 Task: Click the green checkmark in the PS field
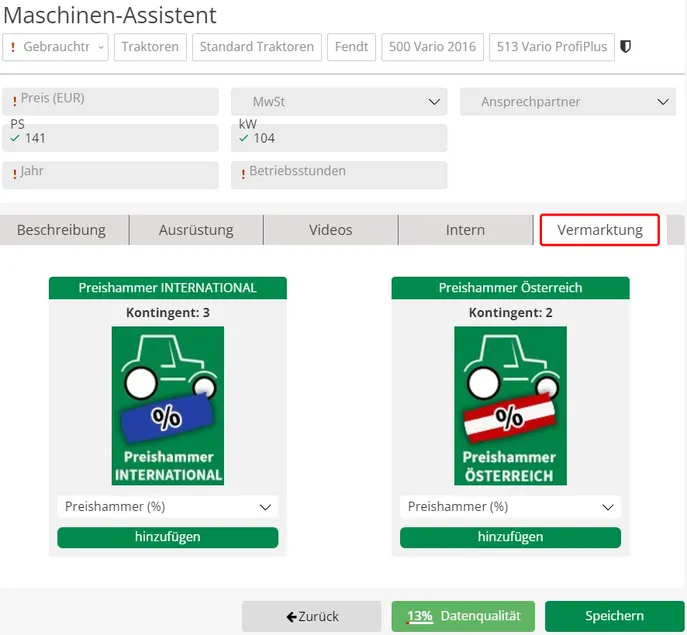(15, 138)
